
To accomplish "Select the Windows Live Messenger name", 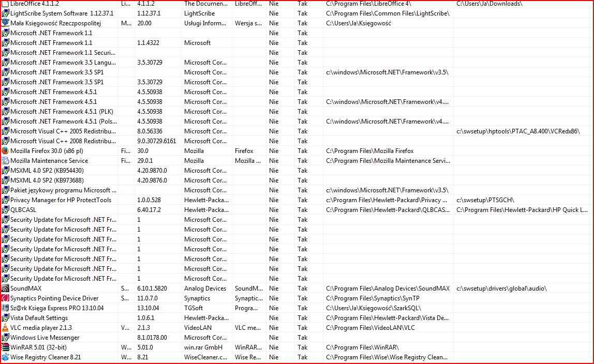I will (44, 338).
